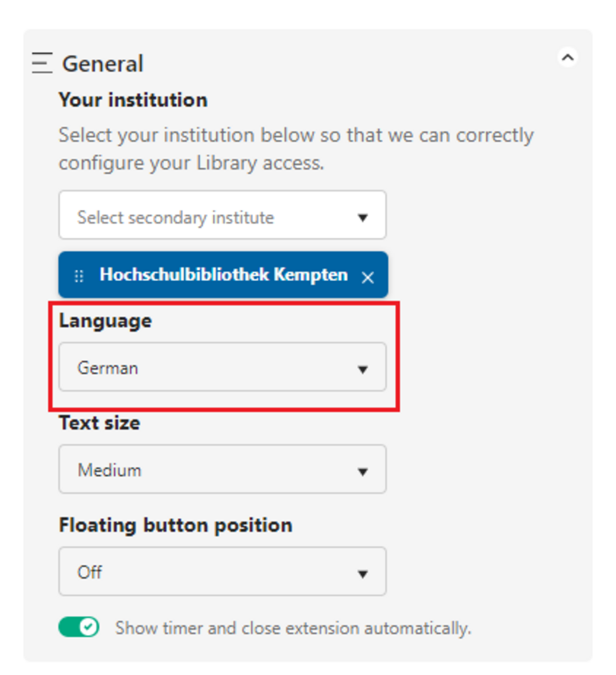The height and width of the screenshot is (675, 616).
Task: Open the Floating button position dropdown
Action: 222,572
